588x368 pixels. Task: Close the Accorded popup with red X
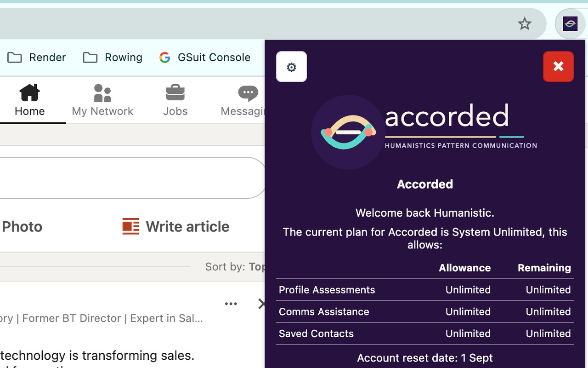(x=558, y=67)
